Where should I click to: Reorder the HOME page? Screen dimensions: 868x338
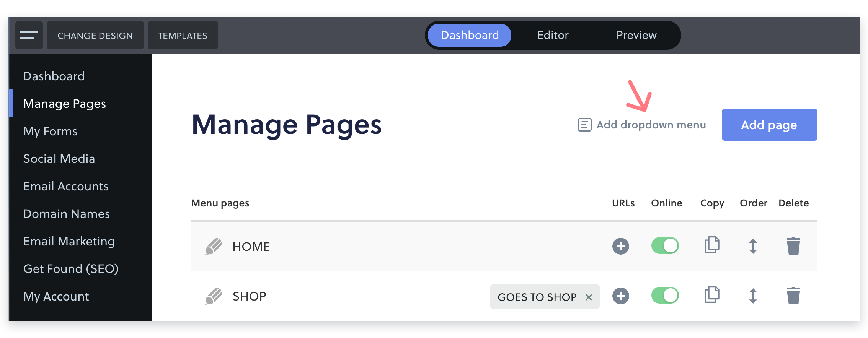click(753, 246)
